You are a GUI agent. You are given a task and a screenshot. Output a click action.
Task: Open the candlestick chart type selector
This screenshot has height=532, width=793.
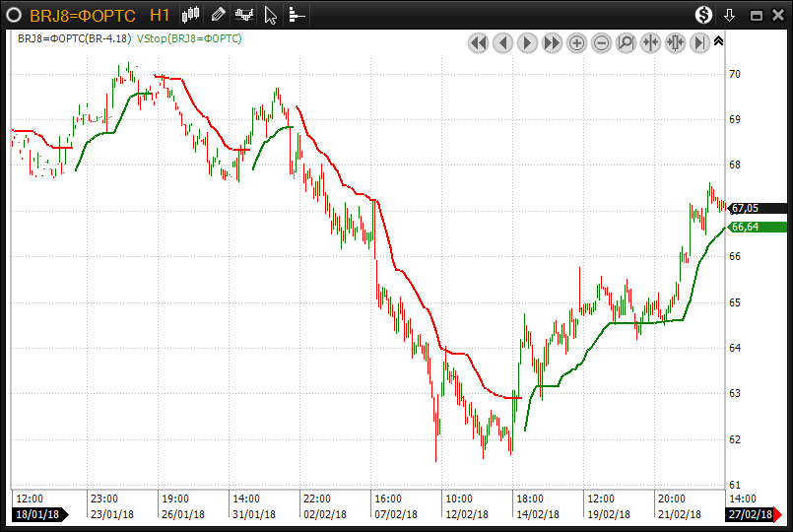191,15
